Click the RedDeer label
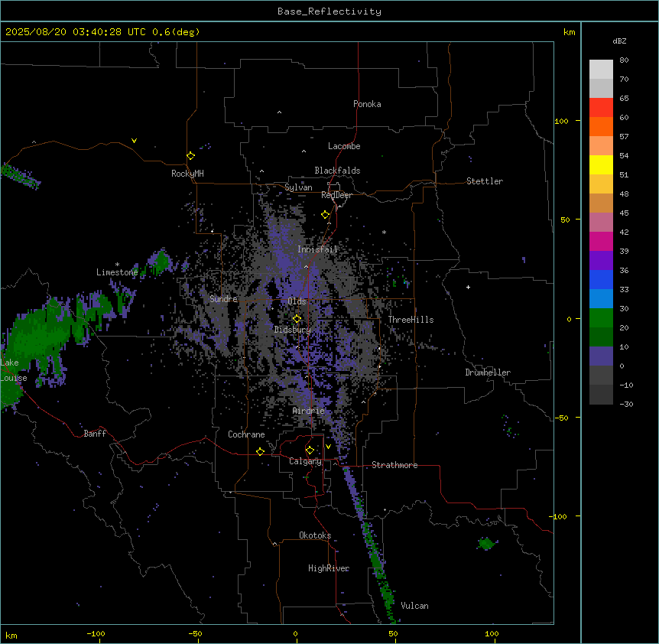This screenshot has height=644, width=659. tap(336, 195)
